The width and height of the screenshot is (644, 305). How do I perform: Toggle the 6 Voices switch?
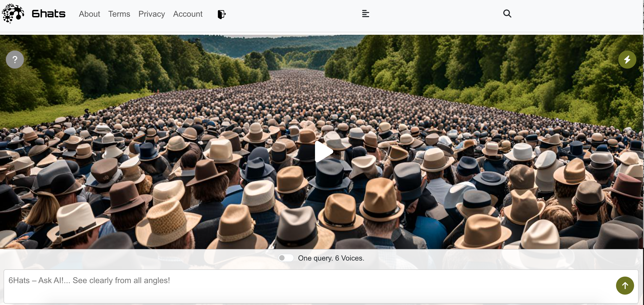(x=286, y=258)
